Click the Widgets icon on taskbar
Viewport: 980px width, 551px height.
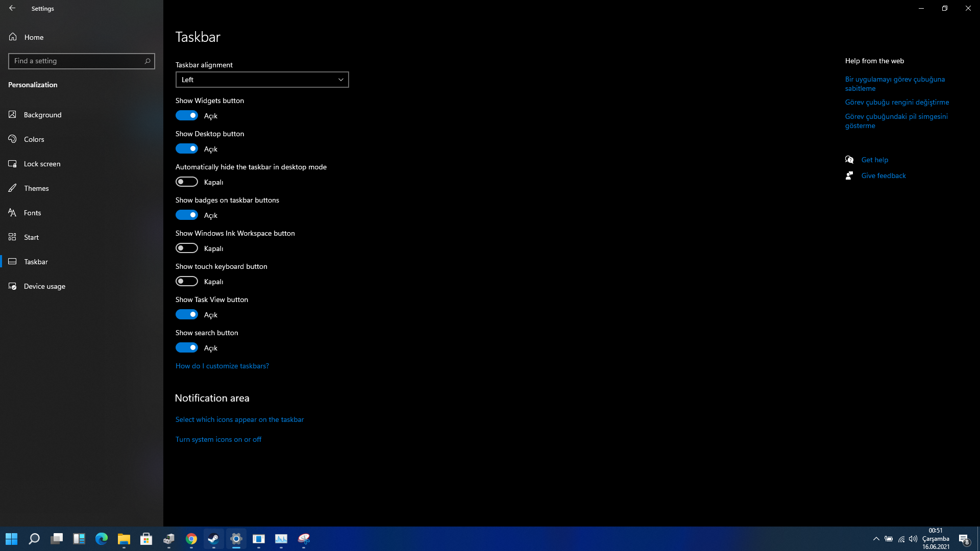[x=79, y=539]
